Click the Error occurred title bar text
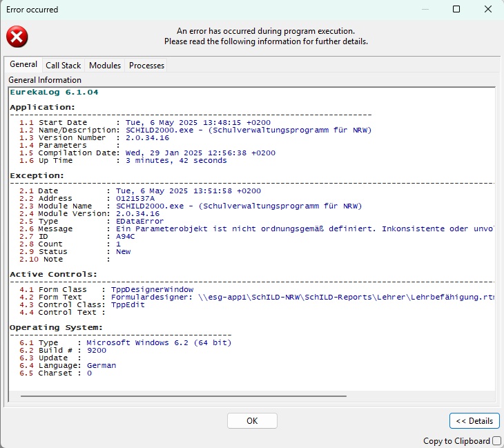 click(x=32, y=10)
